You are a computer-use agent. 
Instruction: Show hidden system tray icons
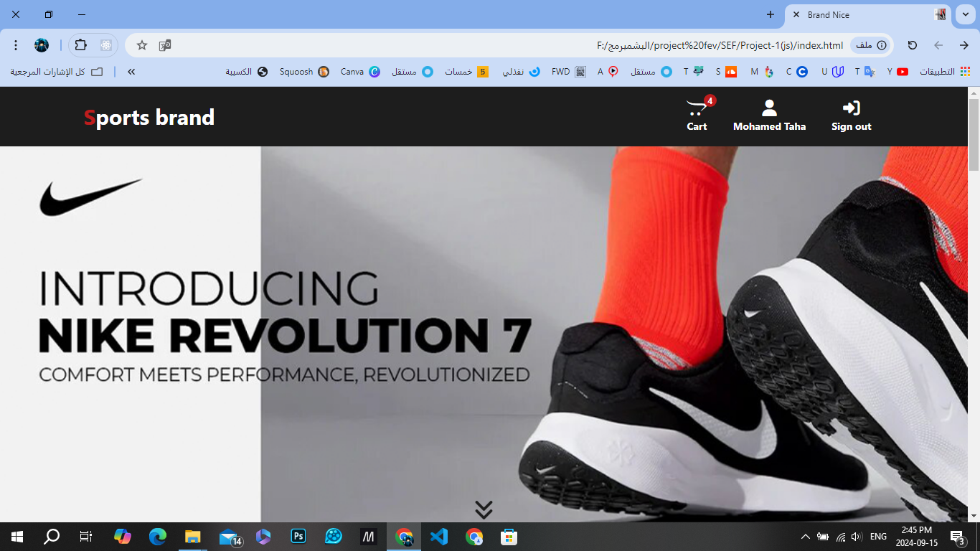click(x=805, y=537)
